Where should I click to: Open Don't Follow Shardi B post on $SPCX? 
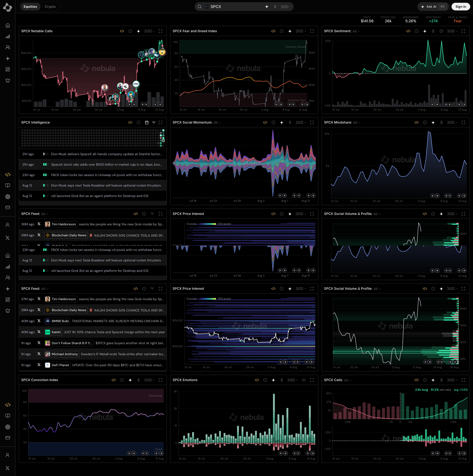coord(93,343)
